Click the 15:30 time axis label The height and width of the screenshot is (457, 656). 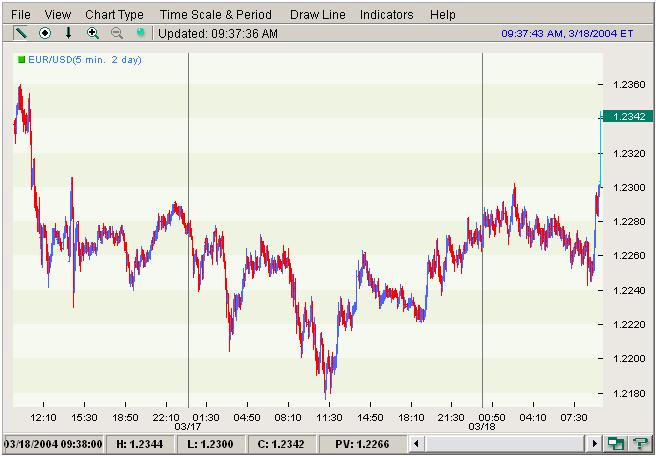coord(85,418)
